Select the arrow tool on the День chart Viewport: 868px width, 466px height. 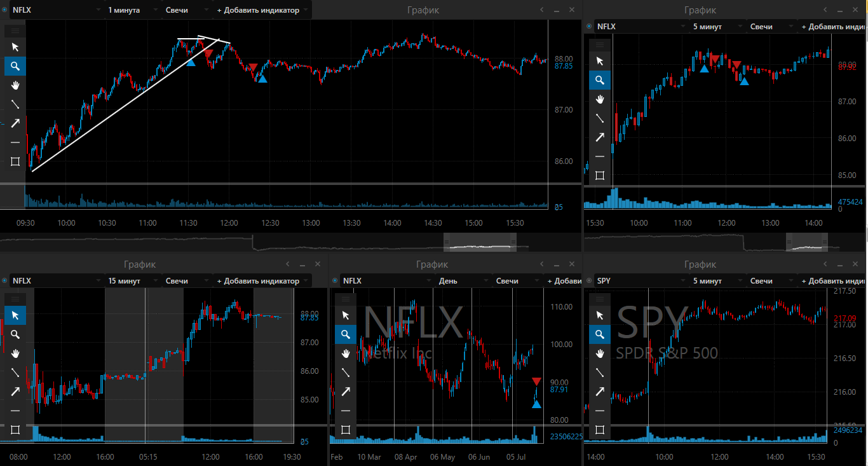click(346, 392)
